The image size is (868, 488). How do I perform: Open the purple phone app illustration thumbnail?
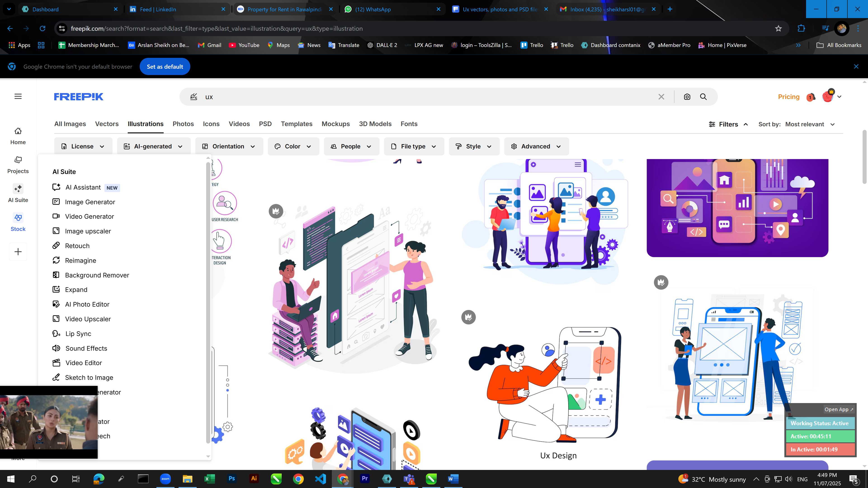click(737, 208)
